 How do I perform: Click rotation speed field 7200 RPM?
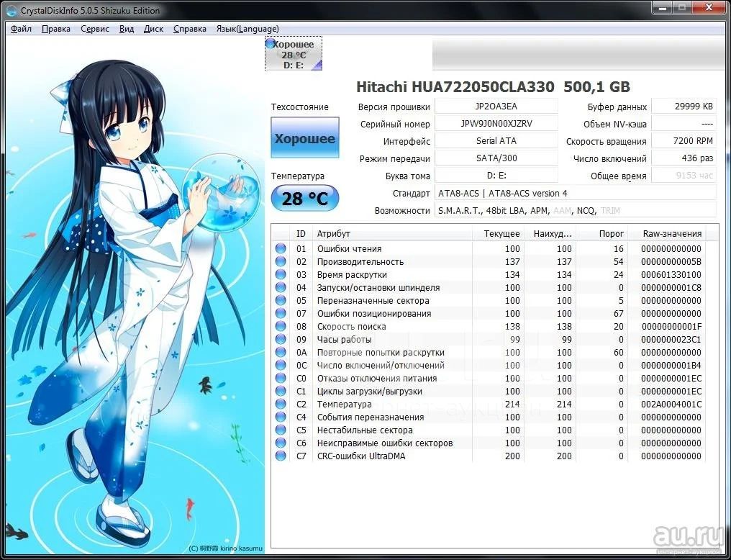pos(684,141)
